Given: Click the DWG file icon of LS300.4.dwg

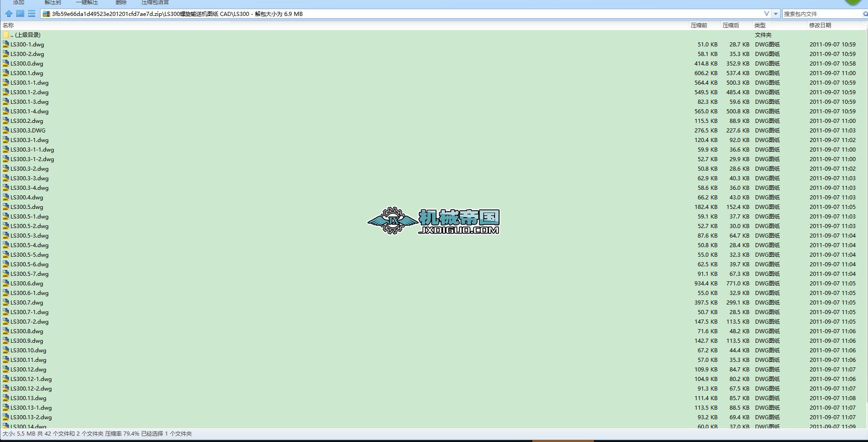Looking at the screenshot, I should tap(5, 198).
